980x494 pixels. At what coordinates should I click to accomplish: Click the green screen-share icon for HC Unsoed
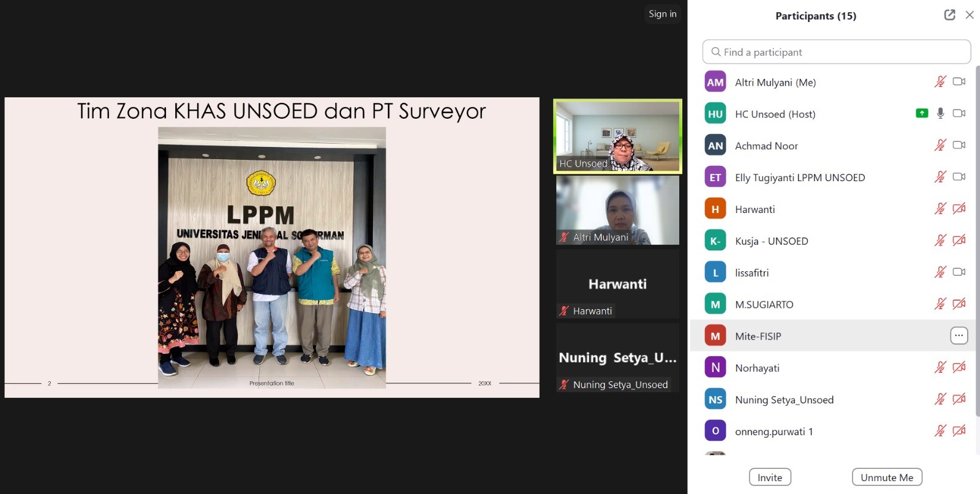click(922, 113)
